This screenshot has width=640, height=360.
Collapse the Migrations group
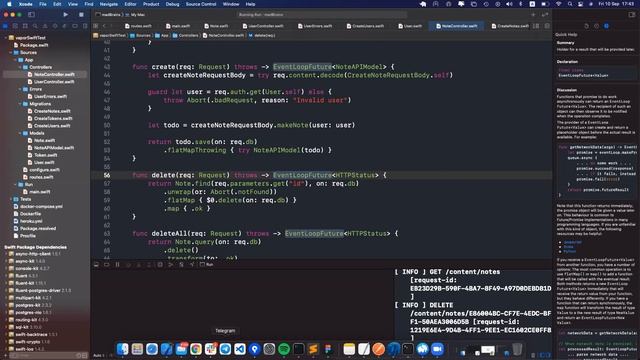[20, 104]
